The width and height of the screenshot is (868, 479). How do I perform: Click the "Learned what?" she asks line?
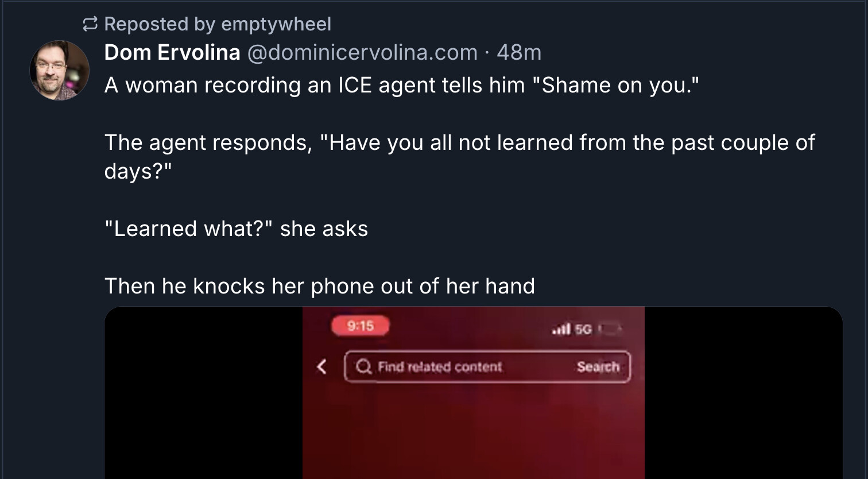236,229
